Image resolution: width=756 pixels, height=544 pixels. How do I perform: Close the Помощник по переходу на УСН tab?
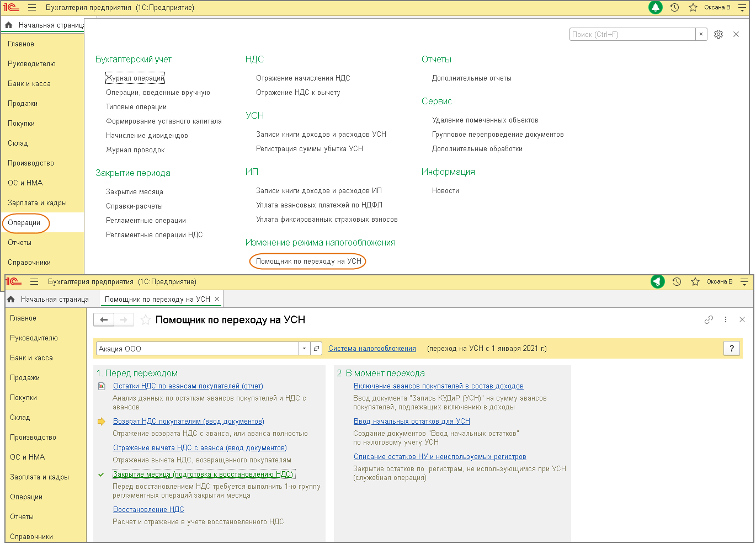pos(217,299)
